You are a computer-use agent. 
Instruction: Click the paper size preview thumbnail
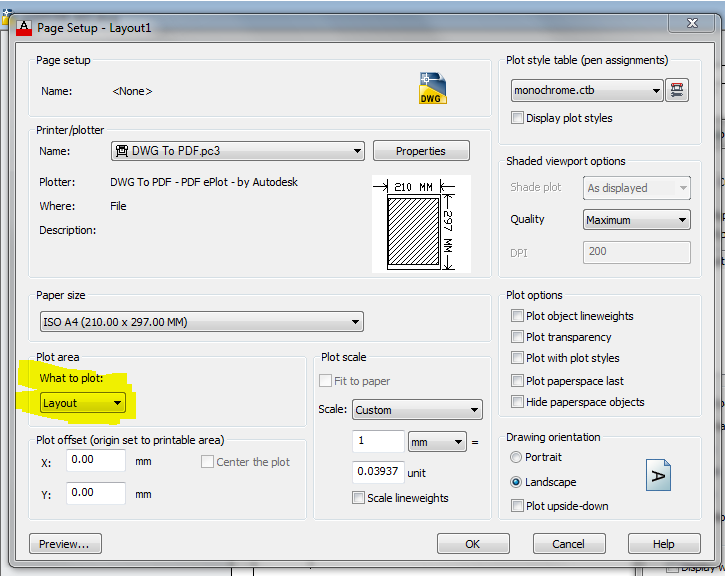pyautogui.click(x=421, y=224)
